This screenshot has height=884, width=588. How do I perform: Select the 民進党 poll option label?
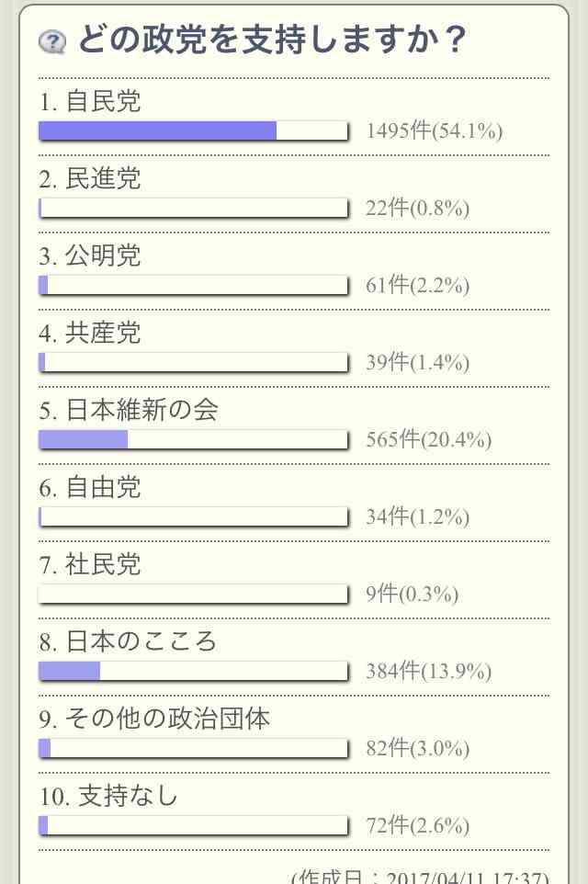tap(90, 179)
